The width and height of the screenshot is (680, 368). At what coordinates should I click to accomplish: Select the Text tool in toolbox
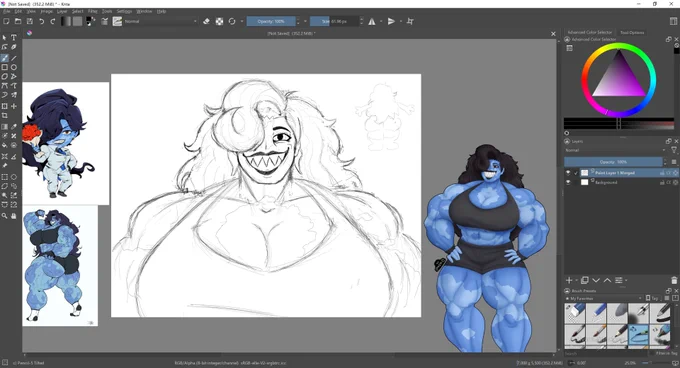click(x=14, y=38)
